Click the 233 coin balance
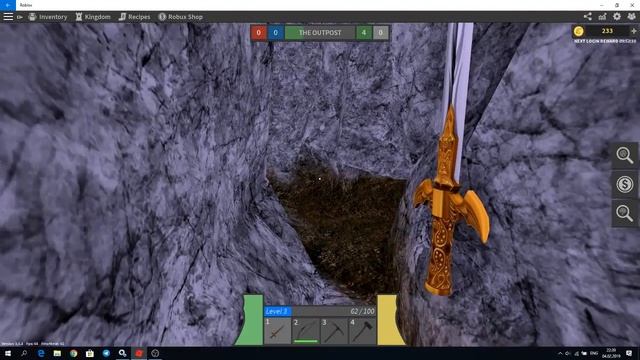Screen dimensions: 640x360 607,31
